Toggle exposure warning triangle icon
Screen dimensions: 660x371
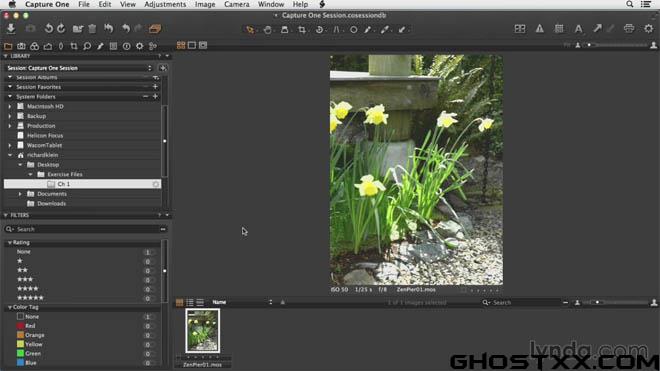tap(539, 29)
